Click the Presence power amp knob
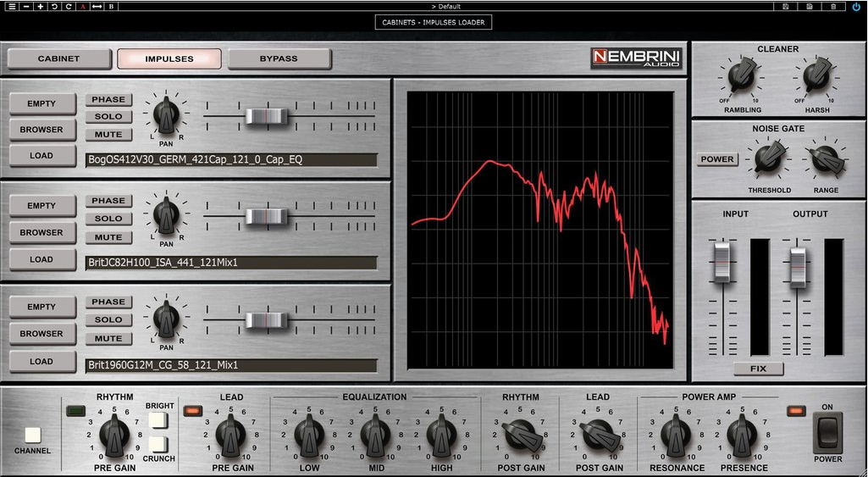 (743, 435)
